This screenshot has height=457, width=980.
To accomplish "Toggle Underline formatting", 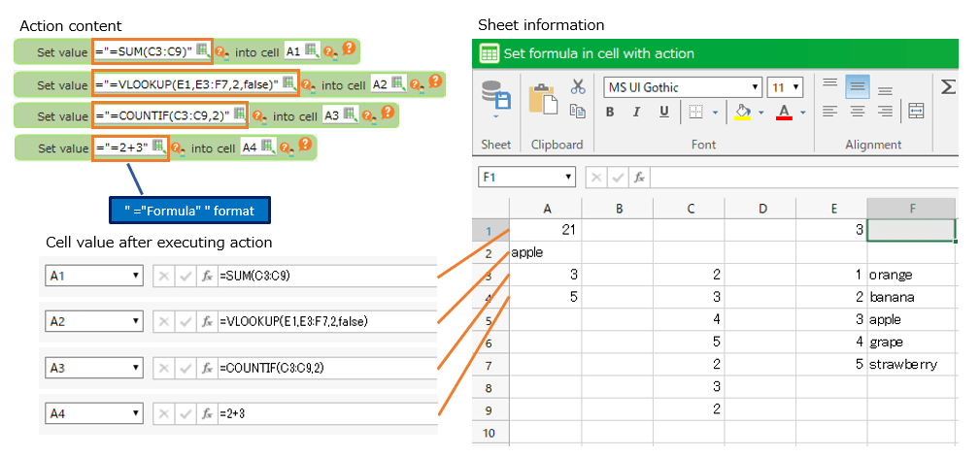I will 664,112.
